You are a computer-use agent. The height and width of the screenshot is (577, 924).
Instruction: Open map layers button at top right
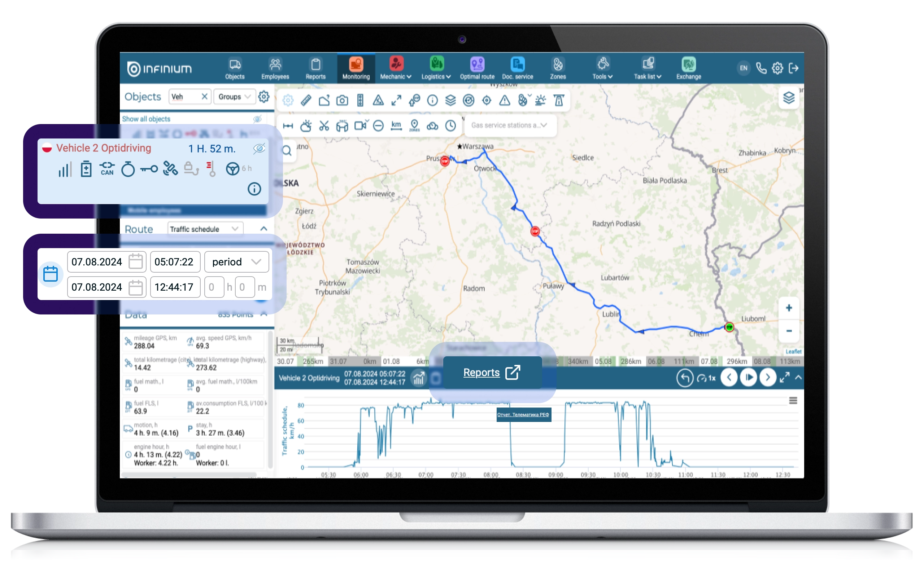pyautogui.click(x=788, y=98)
